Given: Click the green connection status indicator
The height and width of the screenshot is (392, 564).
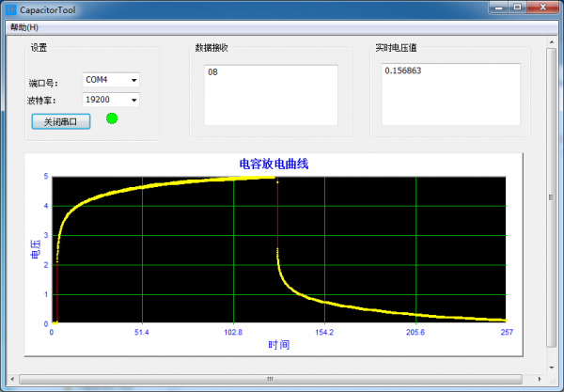Looking at the screenshot, I should (112, 118).
